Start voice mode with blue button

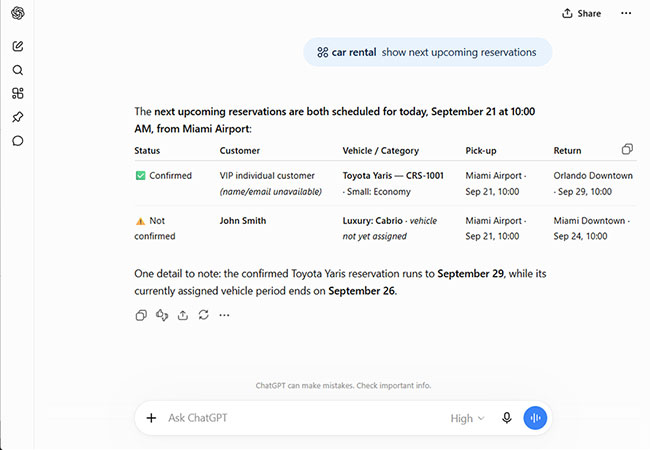pos(535,418)
